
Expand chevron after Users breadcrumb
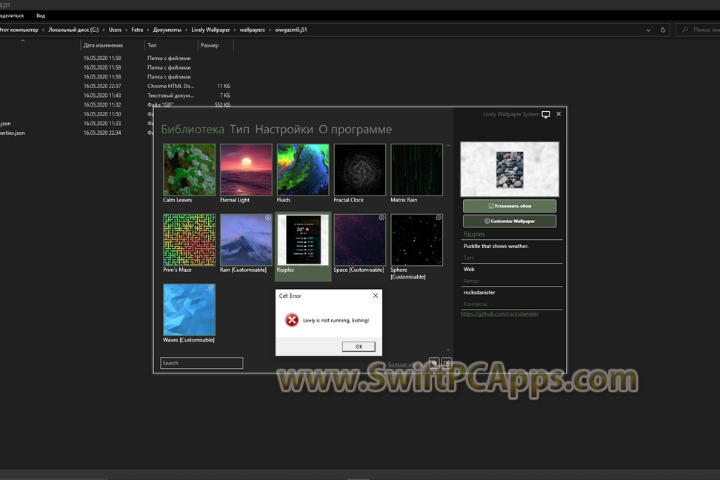[126, 30]
